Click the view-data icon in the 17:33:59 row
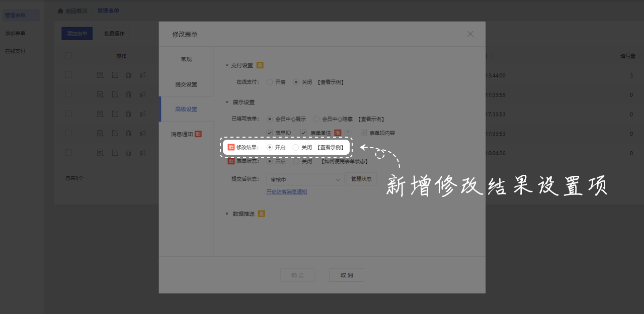The width and height of the screenshot is (644, 314). pos(101,94)
